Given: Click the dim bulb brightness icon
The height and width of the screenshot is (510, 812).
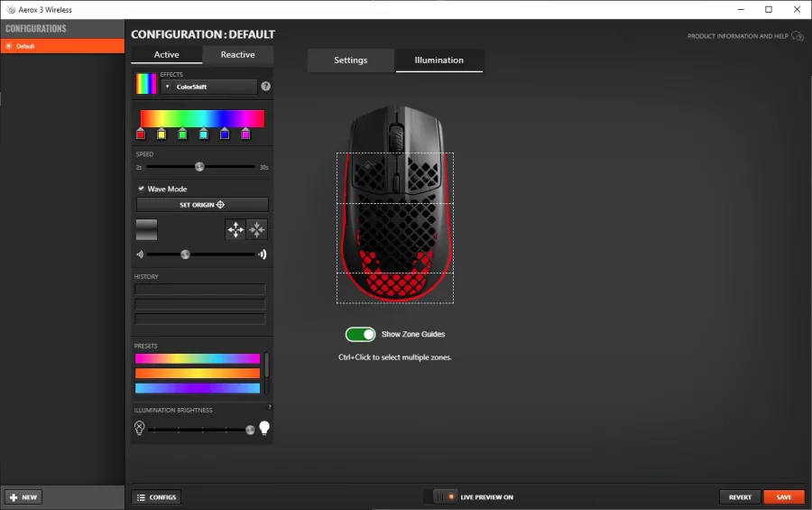Looking at the screenshot, I should 139,428.
